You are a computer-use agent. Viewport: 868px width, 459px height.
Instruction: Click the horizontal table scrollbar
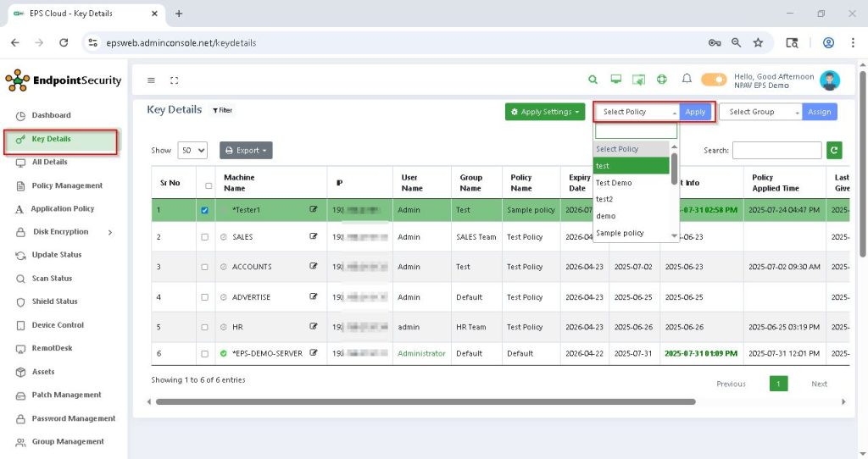click(424, 401)
